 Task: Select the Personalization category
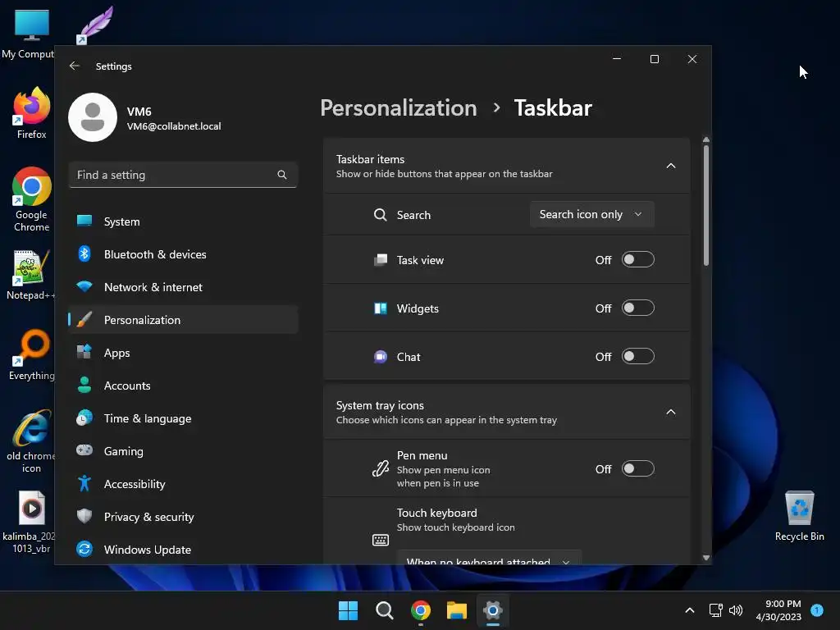pos(183,320)
